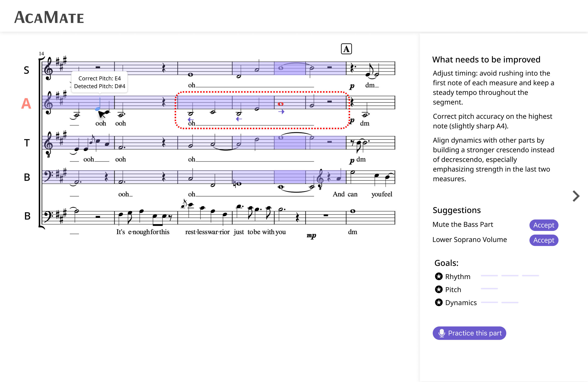
Task: Accept the Lower Soprano Volume suggestion
Action: (543, 240)
